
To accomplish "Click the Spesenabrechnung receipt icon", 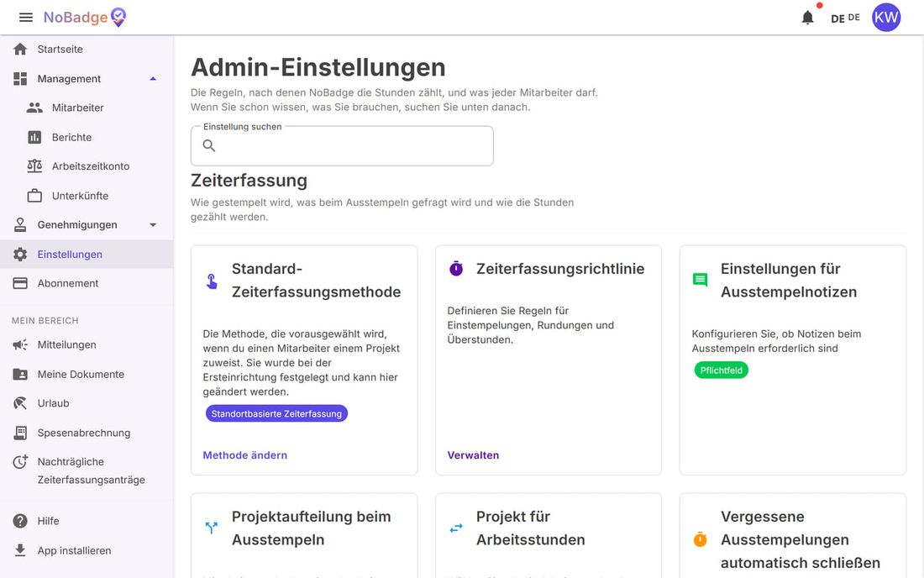I will [20, 433].
